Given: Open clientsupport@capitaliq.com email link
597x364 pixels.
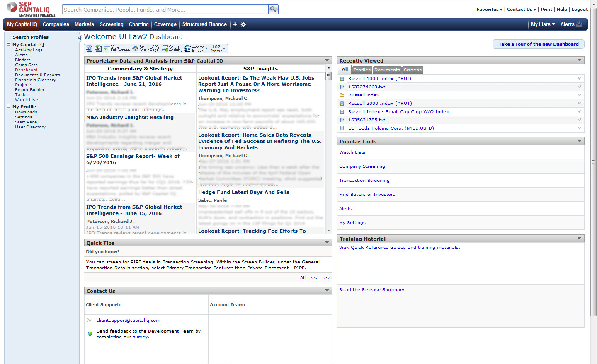Looking at the screenshot, I should tap(128, 321).
